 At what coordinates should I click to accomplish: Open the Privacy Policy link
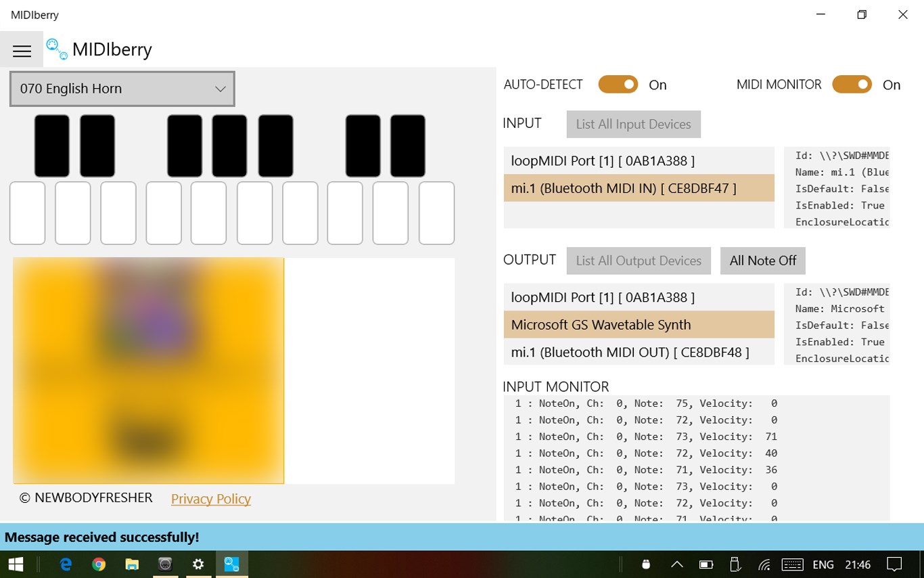pyautogui.click(x=210, y=499)
